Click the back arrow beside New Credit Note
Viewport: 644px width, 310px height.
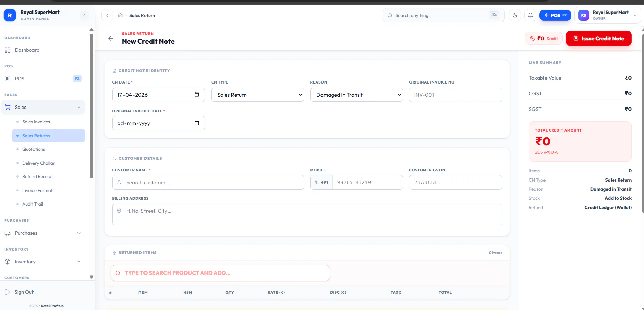(x=111, y=38)
